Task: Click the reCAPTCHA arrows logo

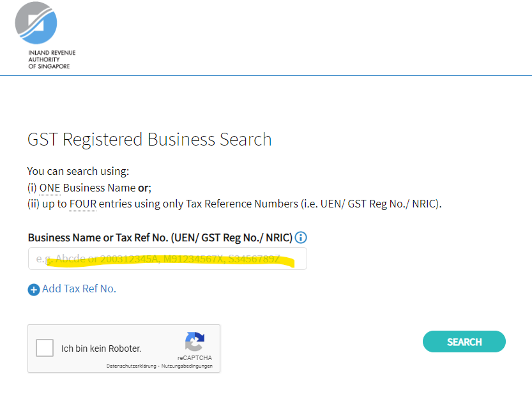Action: pyautogui.click(x=194, y=342)
